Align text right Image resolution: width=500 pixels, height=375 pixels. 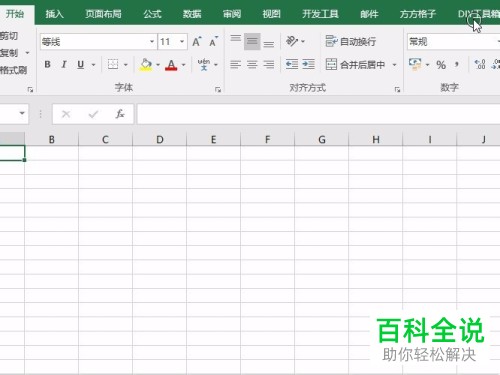269,64
